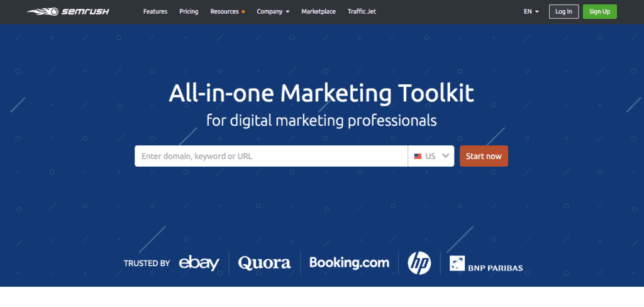
Task: Select the Quora logo
Action: [x=264, y=263]
